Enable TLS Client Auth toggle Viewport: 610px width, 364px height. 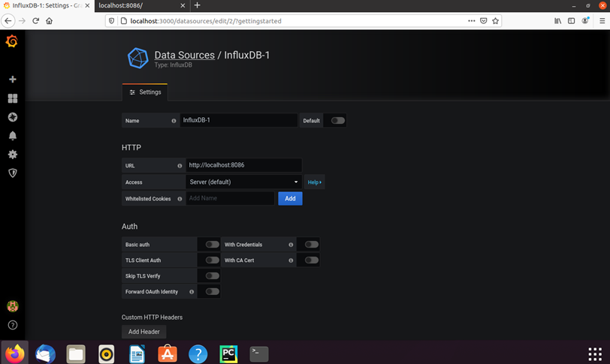click(212, 260)
